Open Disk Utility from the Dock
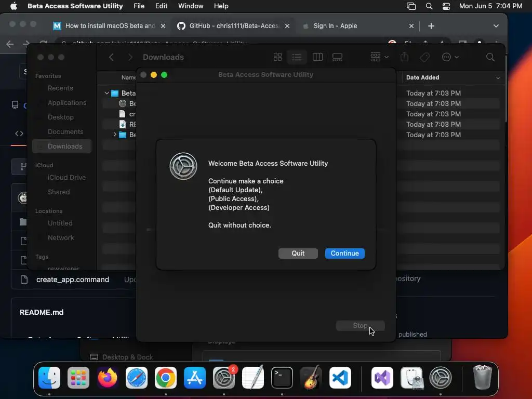This screenshot has height=399, width=532. tap(411, 378)
